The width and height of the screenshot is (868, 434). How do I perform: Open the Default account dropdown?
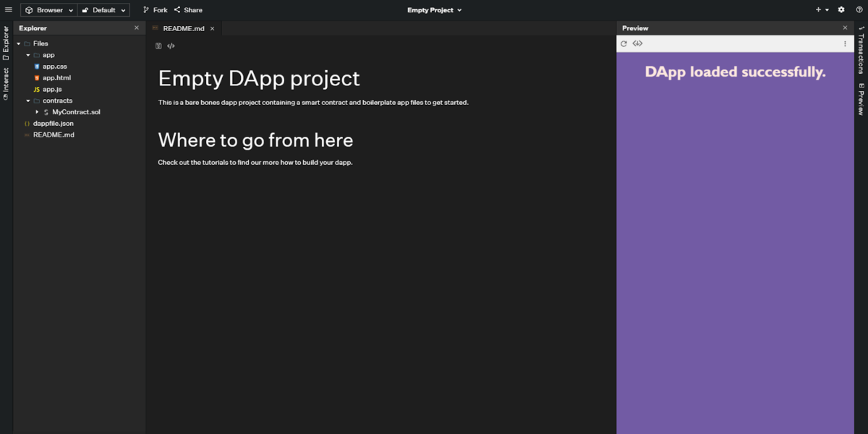click(x=103, y=10)
